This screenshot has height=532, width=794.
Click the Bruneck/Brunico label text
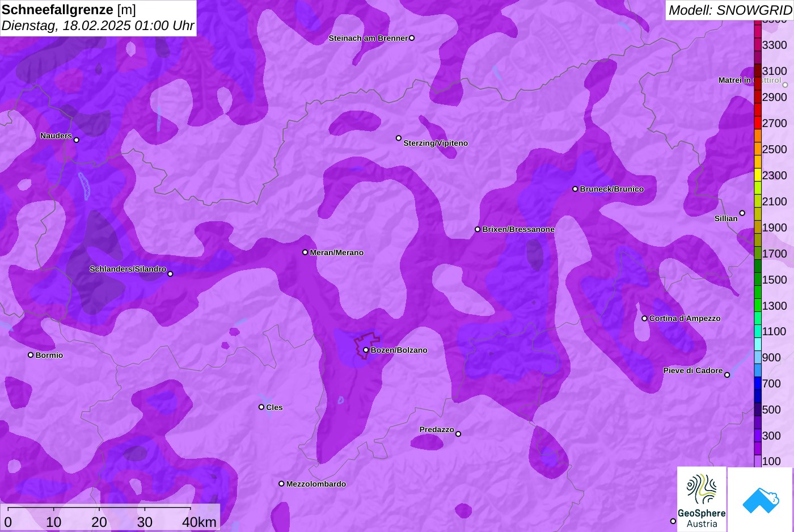612,189
